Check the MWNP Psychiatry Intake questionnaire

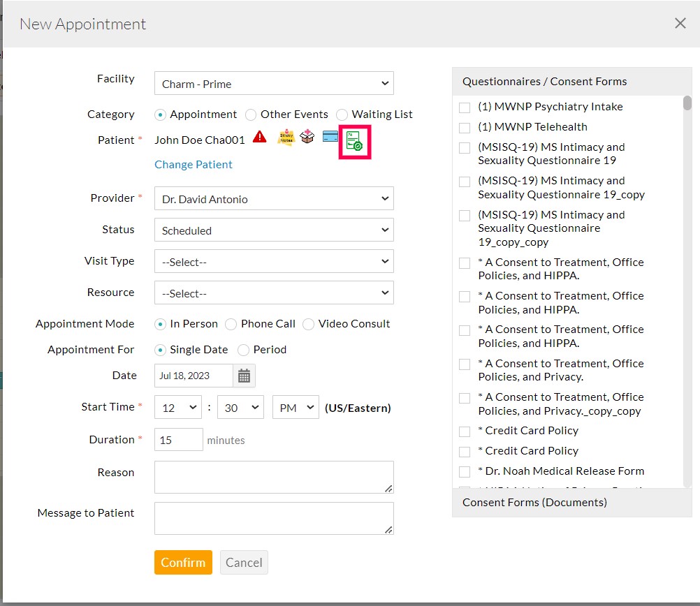tap(465, 107)
